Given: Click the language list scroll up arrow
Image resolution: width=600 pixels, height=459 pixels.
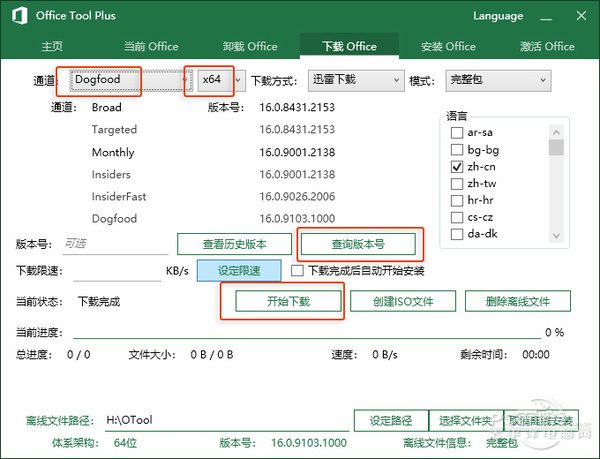Looking at the screenshot, I should tap(556, 132).
